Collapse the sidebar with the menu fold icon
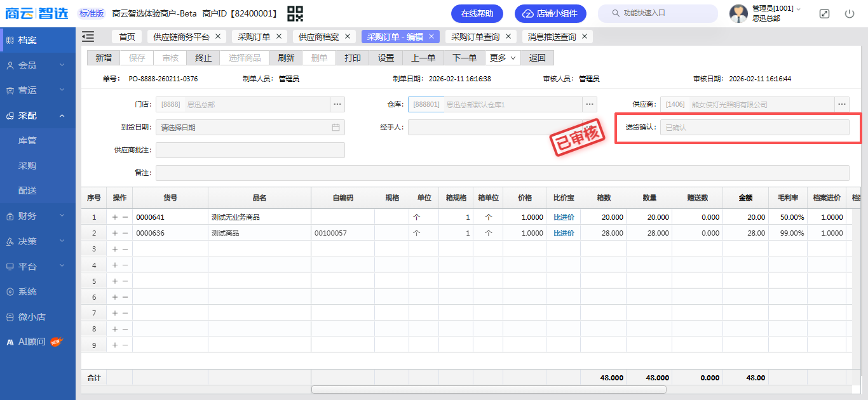Image resolution: width=868 pixels, height=400 pixels. pyautogui.click(x=88, y=37)
